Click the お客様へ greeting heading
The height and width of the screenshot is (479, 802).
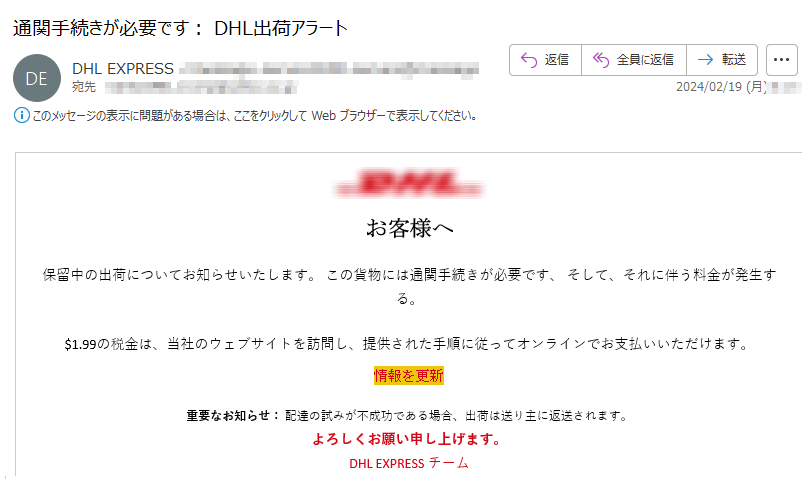point(409,228)
